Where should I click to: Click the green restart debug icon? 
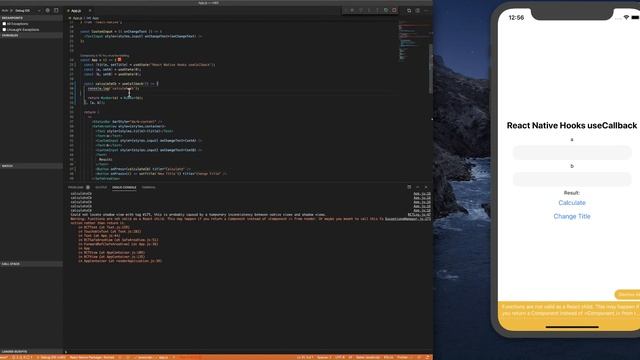point(386,10)
